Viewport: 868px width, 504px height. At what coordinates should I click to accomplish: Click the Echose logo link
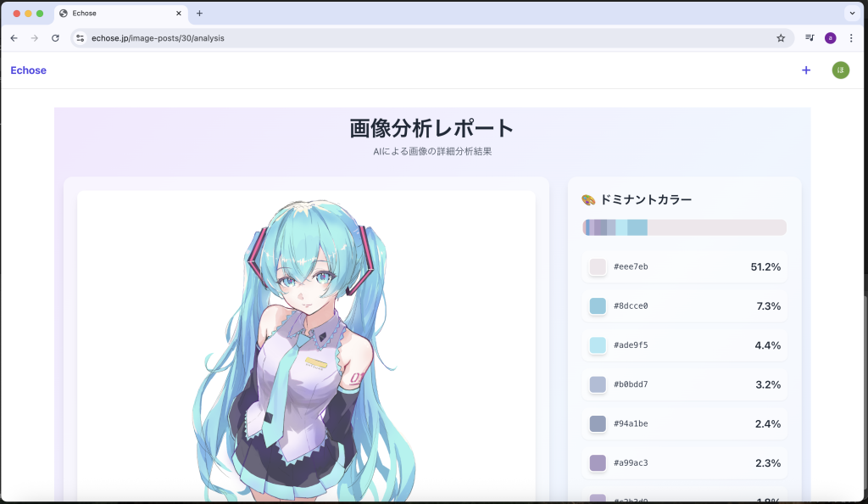point(28,70)
